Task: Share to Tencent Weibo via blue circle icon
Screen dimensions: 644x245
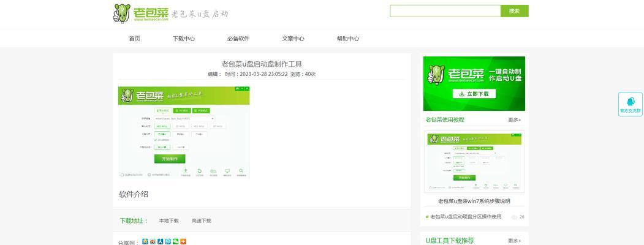Action: (168, 242)
